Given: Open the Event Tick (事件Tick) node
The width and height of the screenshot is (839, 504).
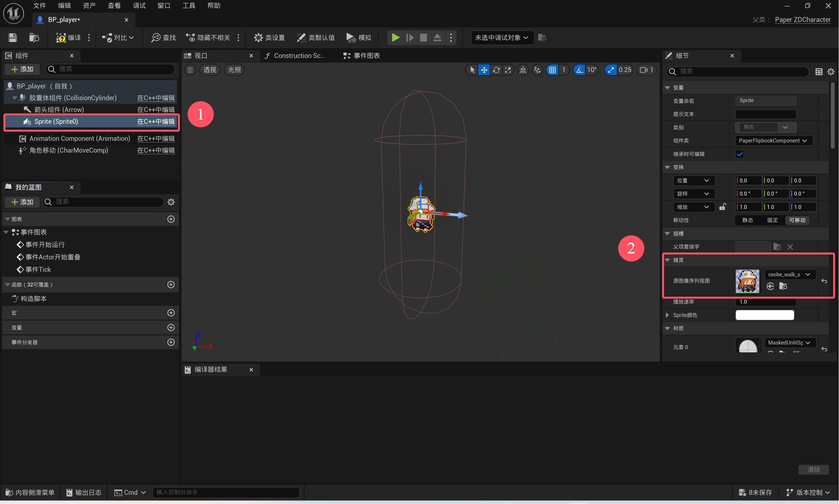Looking at the screenshot, I should click(x=34, y=270).
